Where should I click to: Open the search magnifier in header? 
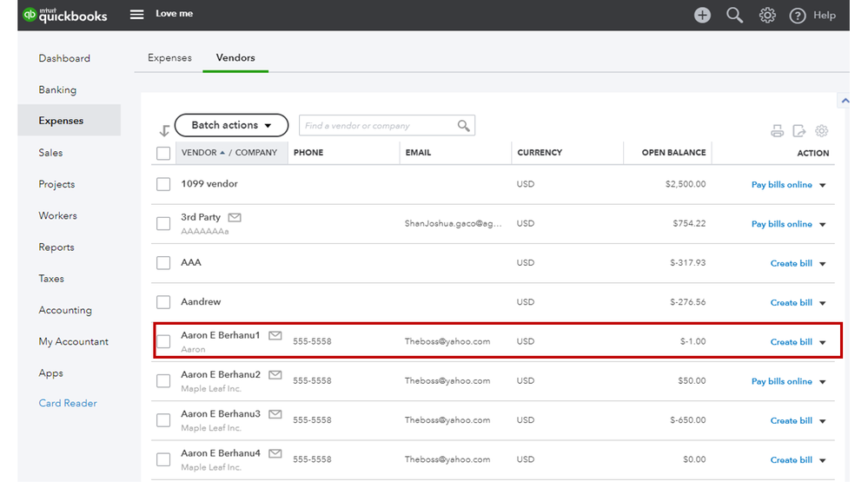735,15
